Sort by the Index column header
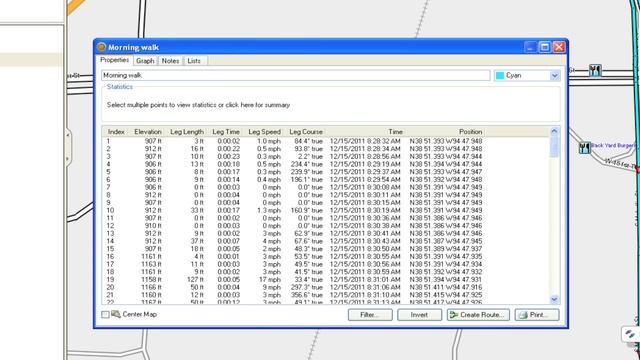 click(x=116, y=132)
